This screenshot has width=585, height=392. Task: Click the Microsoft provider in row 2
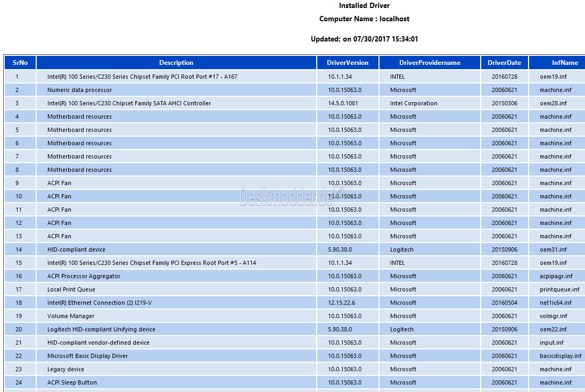click(403, 90)
